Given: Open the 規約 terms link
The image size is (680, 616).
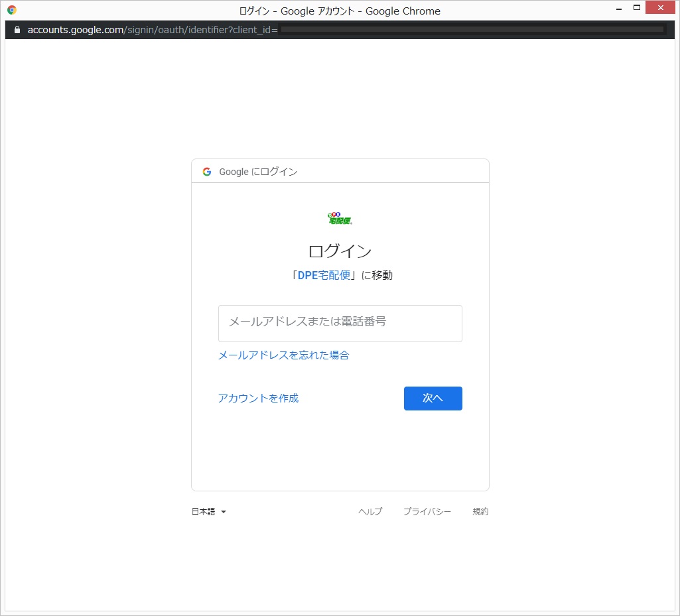Looking at the screenshot, I should pos(480,512).
